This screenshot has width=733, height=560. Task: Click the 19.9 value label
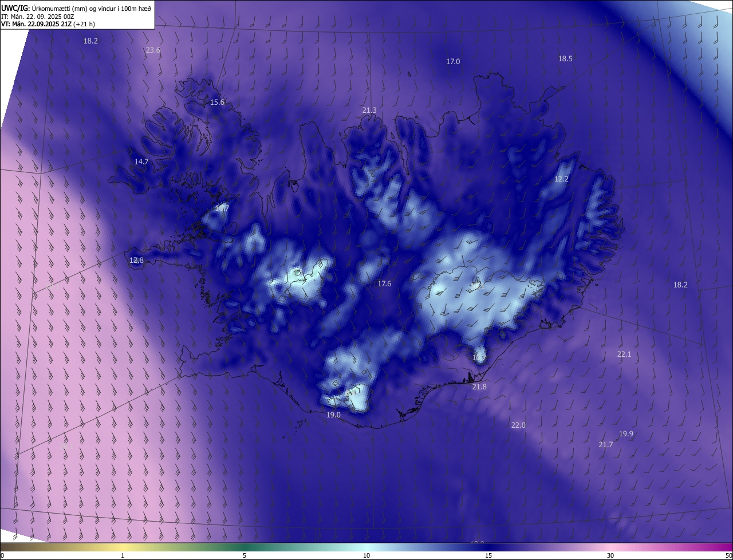tap(626, 434)
